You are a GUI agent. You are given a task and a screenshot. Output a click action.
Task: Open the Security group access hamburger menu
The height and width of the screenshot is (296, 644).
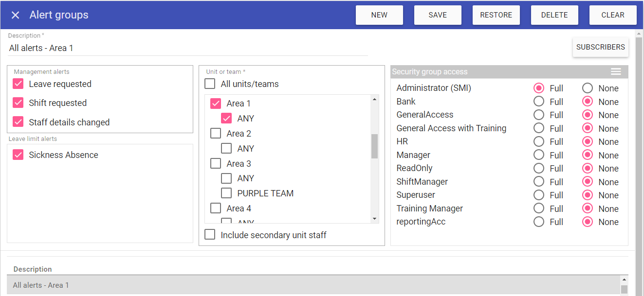tap(616, 72)
